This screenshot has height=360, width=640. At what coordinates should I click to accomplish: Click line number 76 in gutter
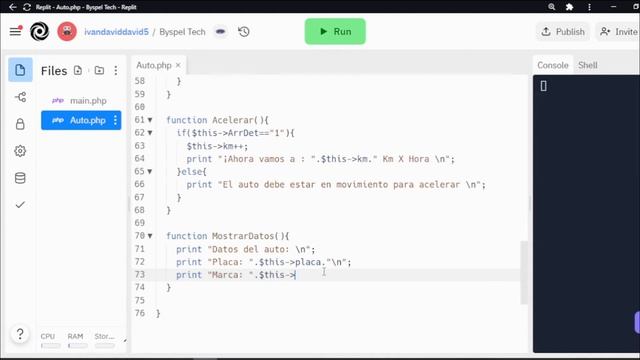click(x=140, y=313)
